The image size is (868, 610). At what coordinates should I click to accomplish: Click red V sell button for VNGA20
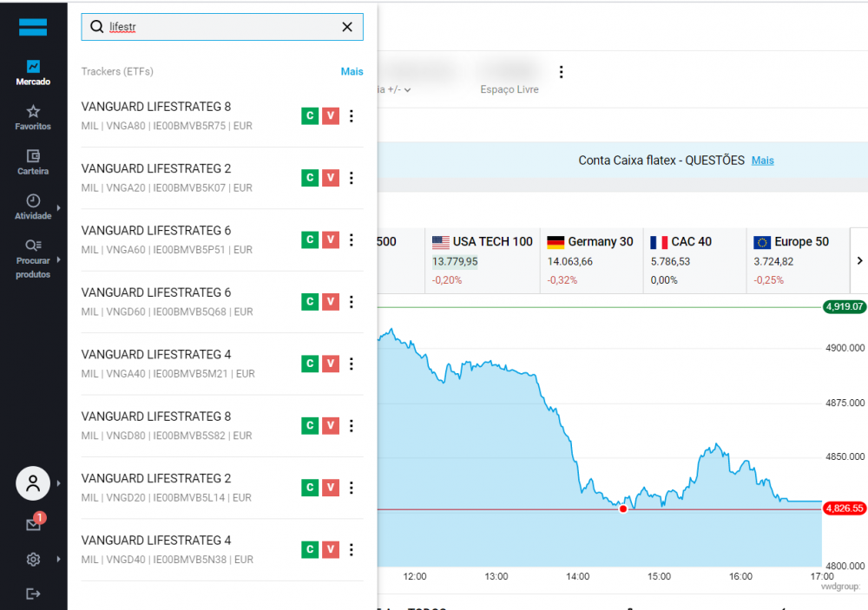pos(330,178)
